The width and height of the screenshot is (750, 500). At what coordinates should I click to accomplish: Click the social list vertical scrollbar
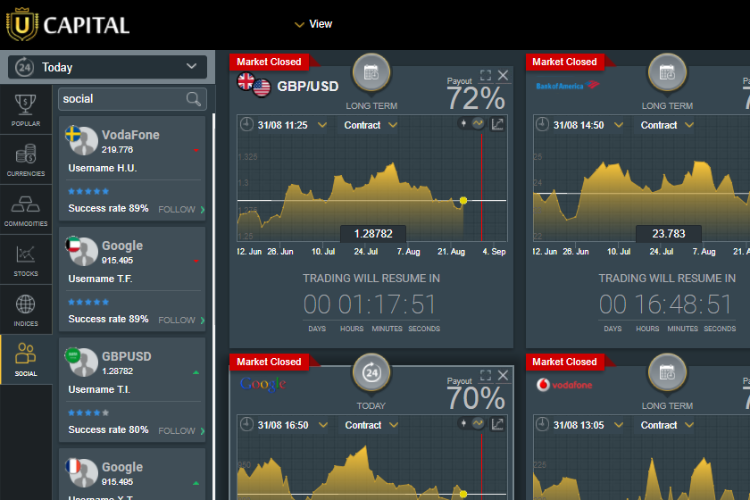[213, 306]
